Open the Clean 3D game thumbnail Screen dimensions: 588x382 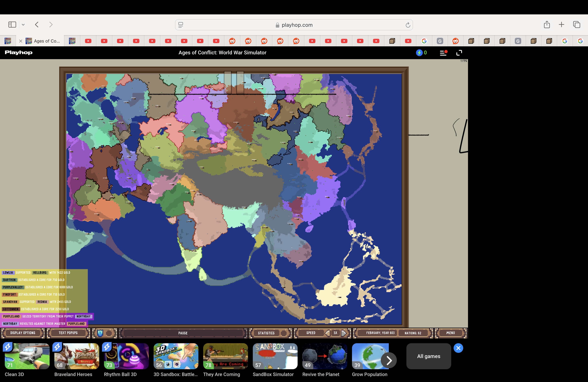[27, 356]
